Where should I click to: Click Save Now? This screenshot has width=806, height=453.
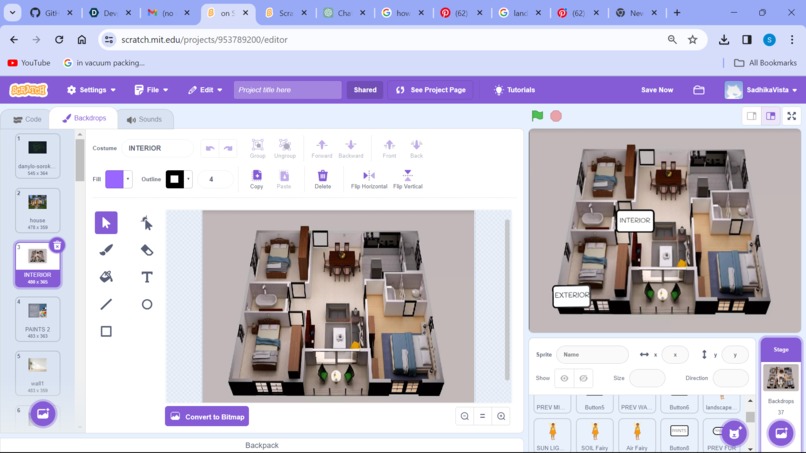click(657, 90)
